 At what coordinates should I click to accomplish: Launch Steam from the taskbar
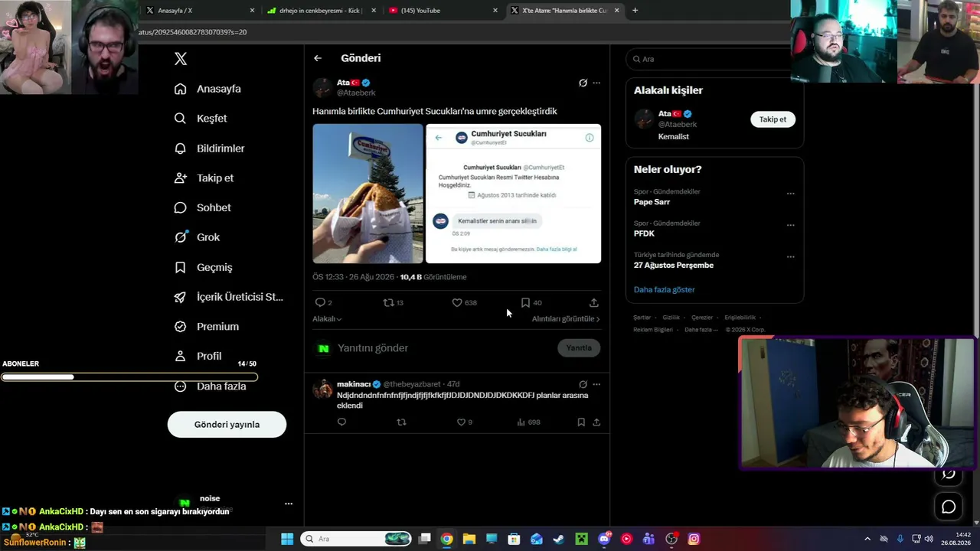(x=559, y=539)
